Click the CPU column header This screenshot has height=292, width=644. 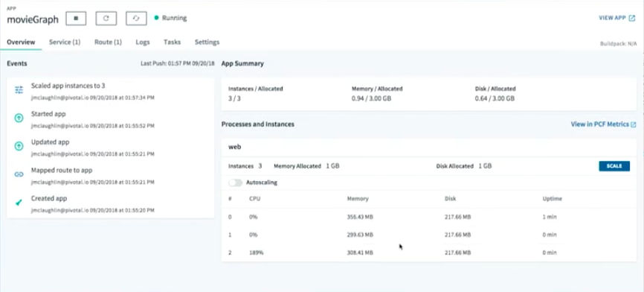click(254, 199)
